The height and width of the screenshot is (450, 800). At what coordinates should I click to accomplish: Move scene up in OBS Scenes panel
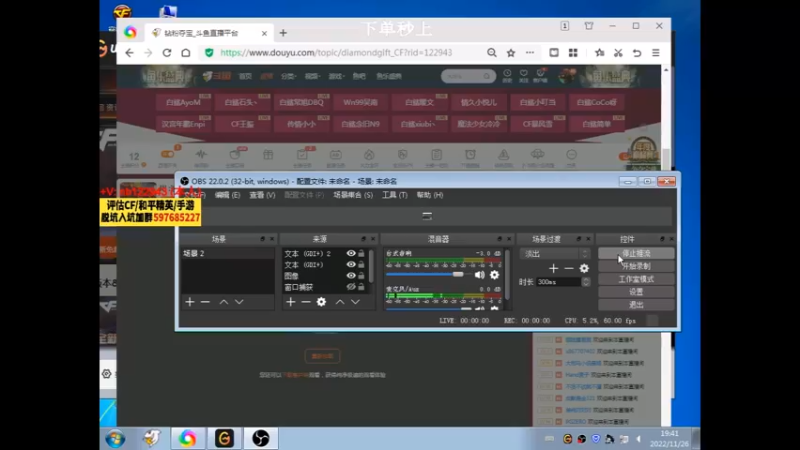coord(223,302)
